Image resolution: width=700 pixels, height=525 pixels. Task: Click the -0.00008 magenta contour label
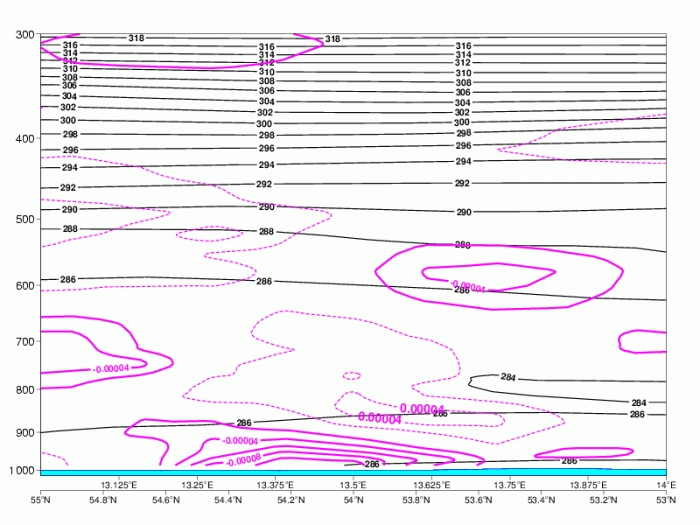[243, 461]
